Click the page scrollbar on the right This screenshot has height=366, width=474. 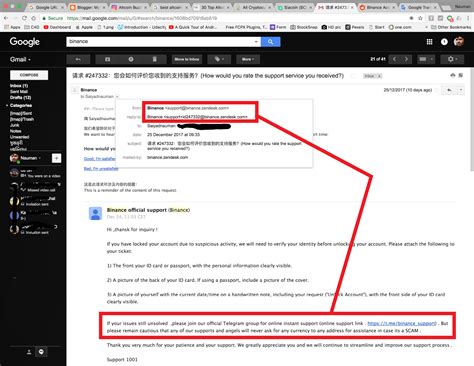pos(472,120)
